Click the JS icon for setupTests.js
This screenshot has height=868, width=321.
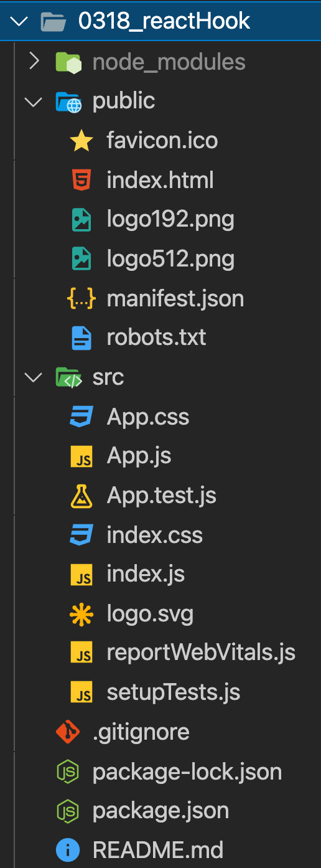pyautogui.click(x=81, y=692)
